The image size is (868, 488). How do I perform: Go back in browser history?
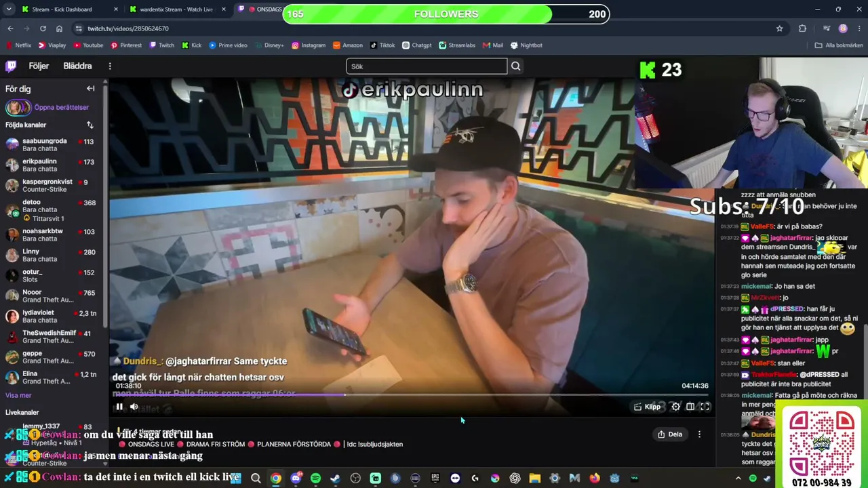click(x=10, y=28)
